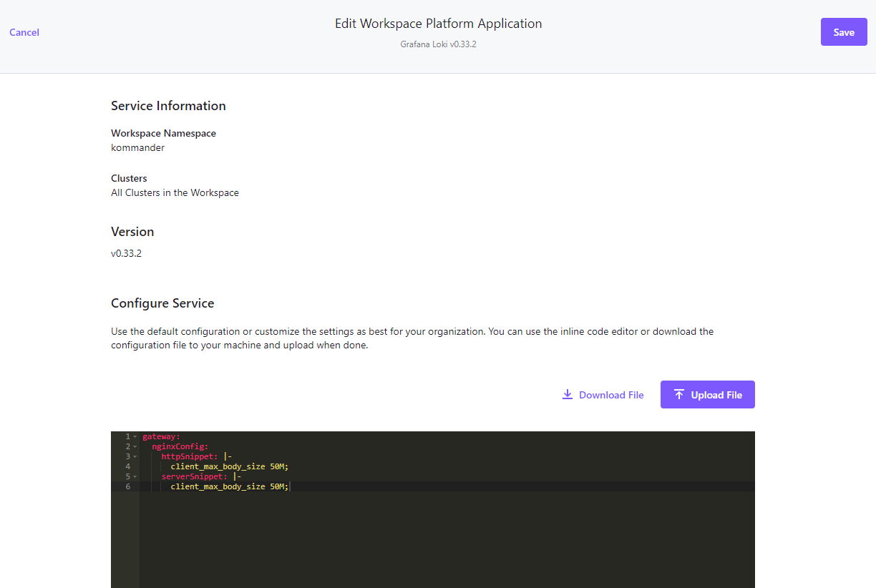Viewport: 876px width, 588px height.
Task: Collapse the httpSnippet fold arrow
Action: pyautogui.click(x=135, y=456)
